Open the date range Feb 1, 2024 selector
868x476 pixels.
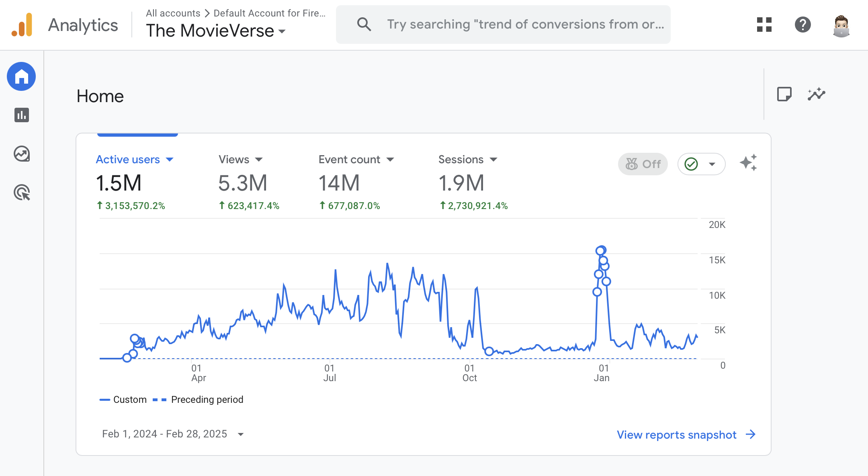[173, 434]
